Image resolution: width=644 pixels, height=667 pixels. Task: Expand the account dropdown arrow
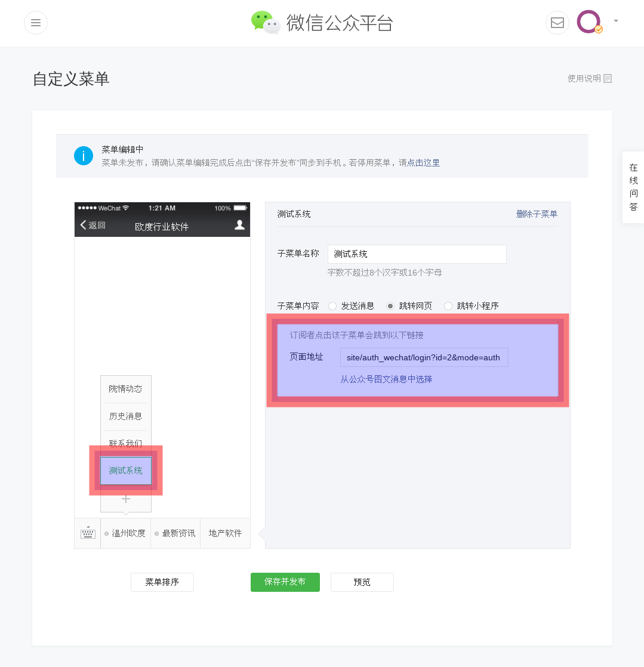click(615, 20)
